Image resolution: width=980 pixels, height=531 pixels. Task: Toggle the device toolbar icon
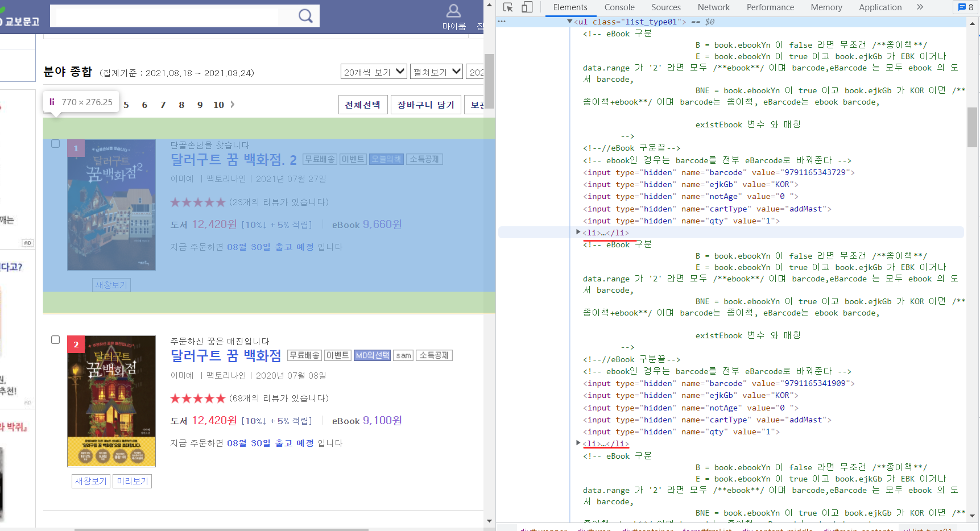pyautogui.click(x=527, y=7)
